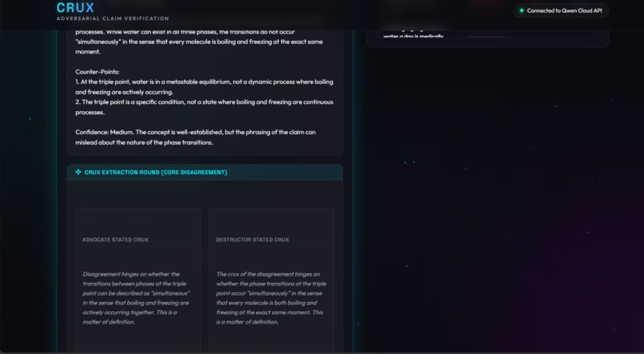
Task: Click the Advocate Stated Crux label
Action: click(x=115, y=240)
